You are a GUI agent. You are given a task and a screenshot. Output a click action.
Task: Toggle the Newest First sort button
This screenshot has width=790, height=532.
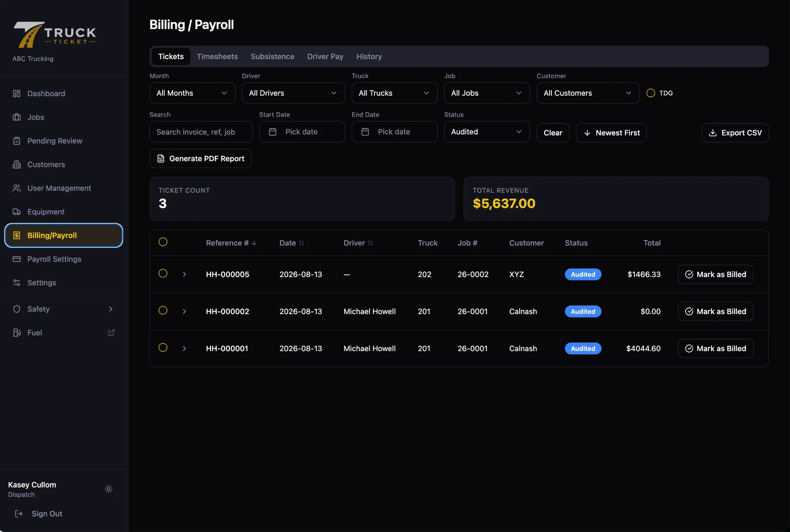(x=611, y=133)
